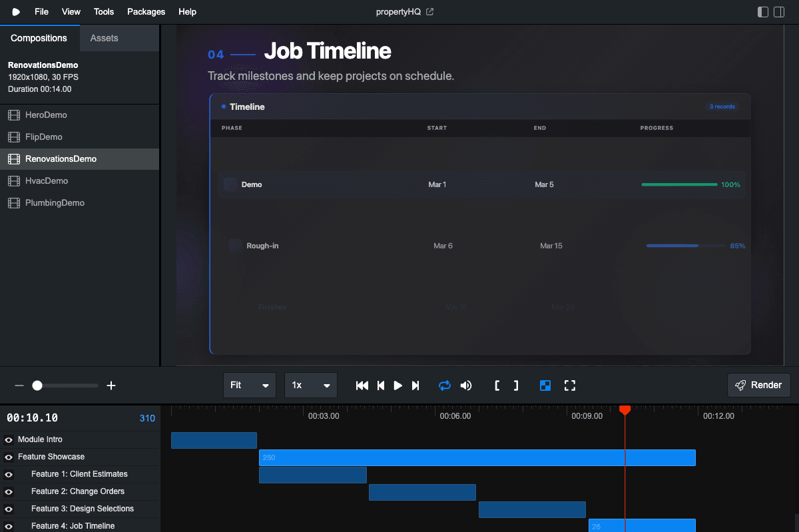Hide the Module Intro layer

(9, 439)
